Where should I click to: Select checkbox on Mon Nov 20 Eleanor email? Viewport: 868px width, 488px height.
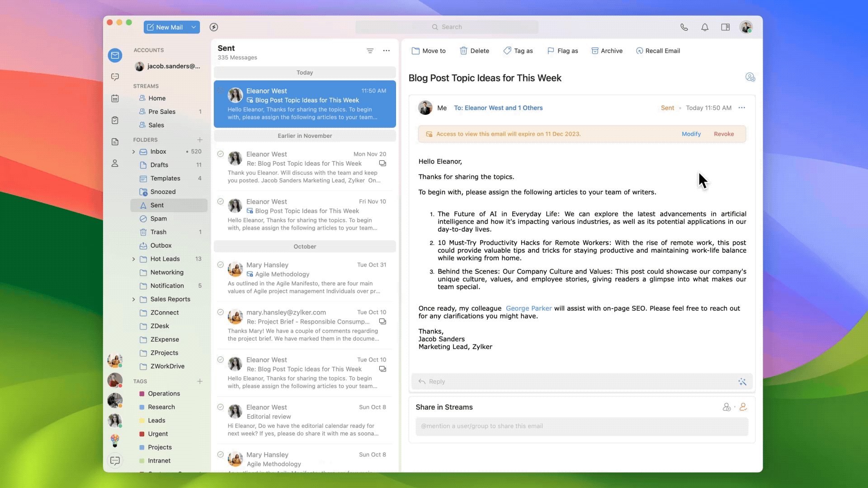[221, 154]
